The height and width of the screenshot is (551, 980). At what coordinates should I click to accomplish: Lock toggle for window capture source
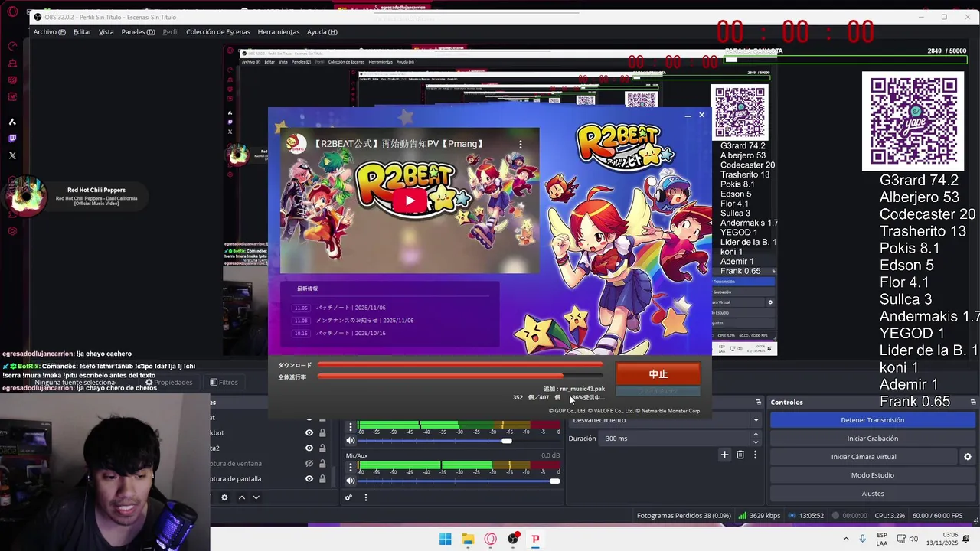pyautogui.click(x=322, y=464)
